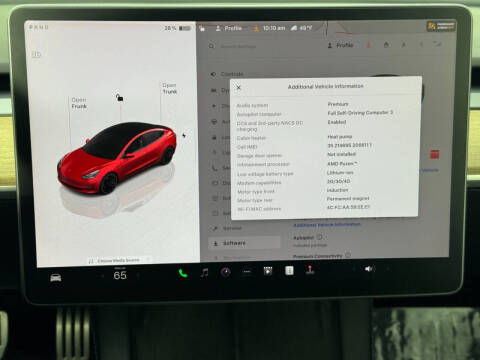Open the all apps three-dots icon
The image size is (480, 360).
tap(247, 272)
